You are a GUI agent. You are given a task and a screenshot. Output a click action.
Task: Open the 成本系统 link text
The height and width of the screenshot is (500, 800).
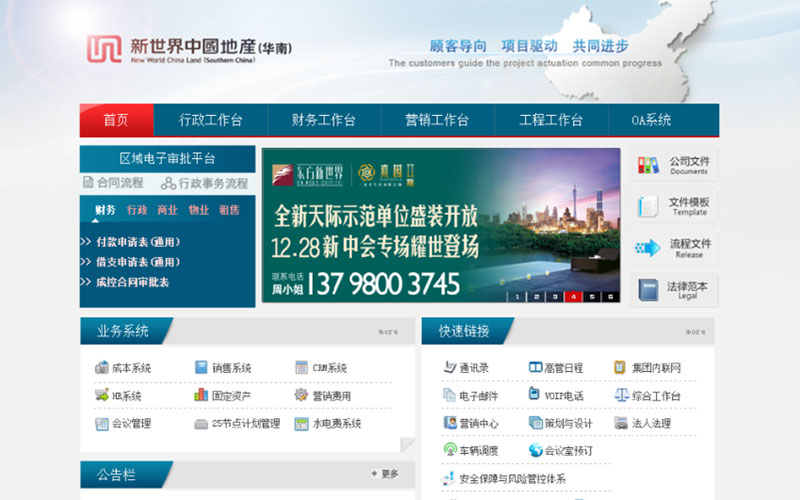point(131,368)
